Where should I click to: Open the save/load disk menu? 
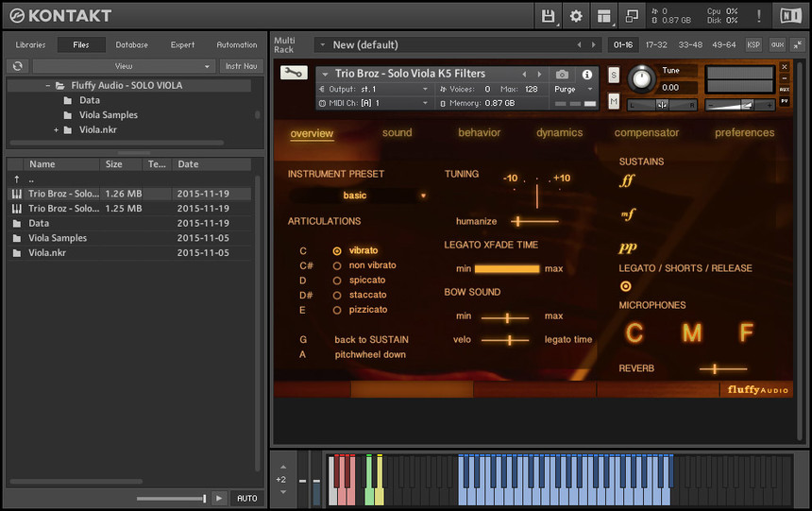pyautogui.click(x=548, y=16)
